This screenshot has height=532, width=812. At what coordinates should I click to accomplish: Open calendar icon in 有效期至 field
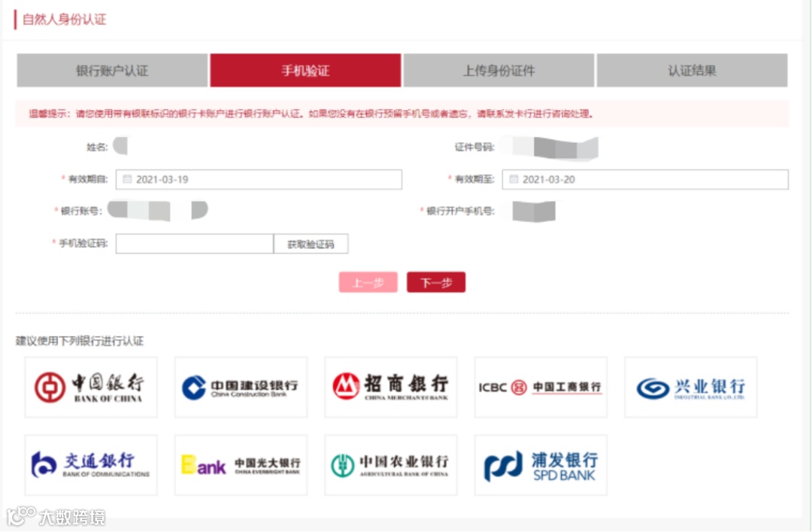[x=514, y=179]
